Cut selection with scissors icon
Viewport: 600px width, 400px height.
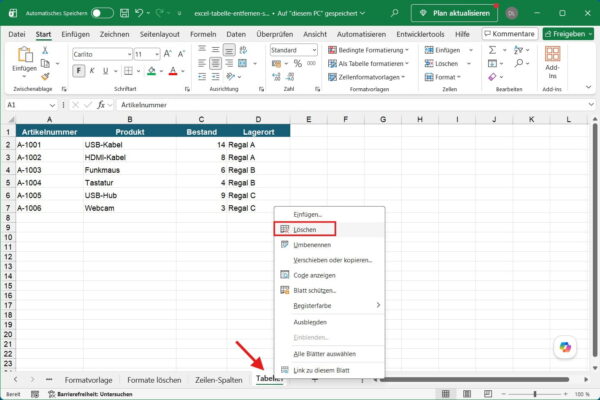click(x=45, y=50)
